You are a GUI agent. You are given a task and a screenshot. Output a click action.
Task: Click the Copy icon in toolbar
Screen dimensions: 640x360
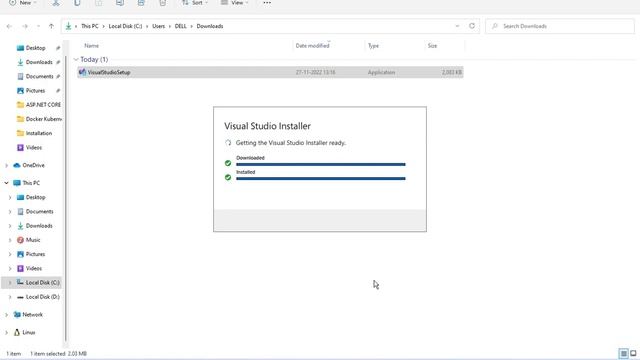click(x=77, y=2)
